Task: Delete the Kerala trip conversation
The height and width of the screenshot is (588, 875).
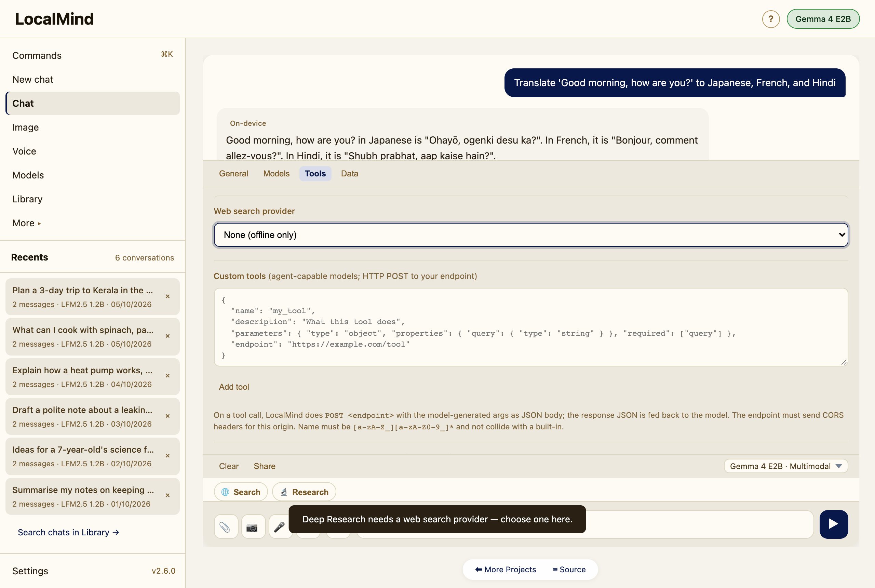Action: point(167,296)
